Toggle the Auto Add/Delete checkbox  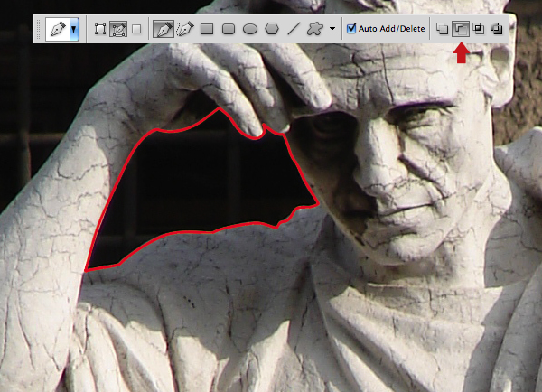pyautogui.click(x=351, y=28)
